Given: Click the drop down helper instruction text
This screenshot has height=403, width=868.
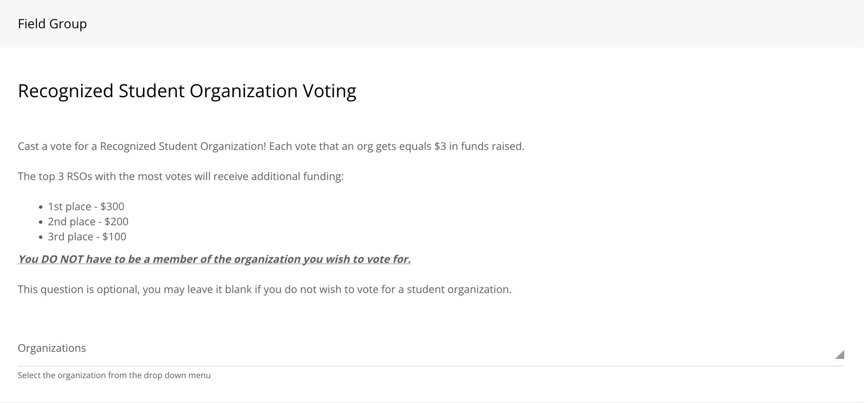Looking at the screenshot, I should coord(114,375).
